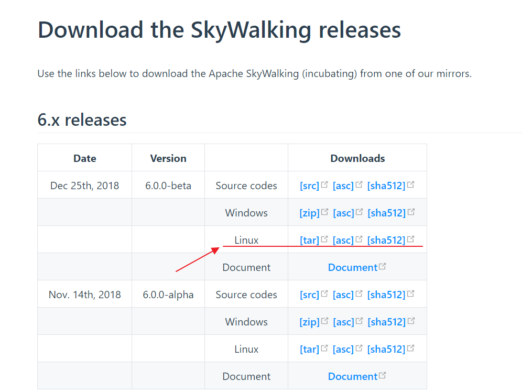Open the 6.0.0-beta Windows [sha512] checksum link

[386, 213]
